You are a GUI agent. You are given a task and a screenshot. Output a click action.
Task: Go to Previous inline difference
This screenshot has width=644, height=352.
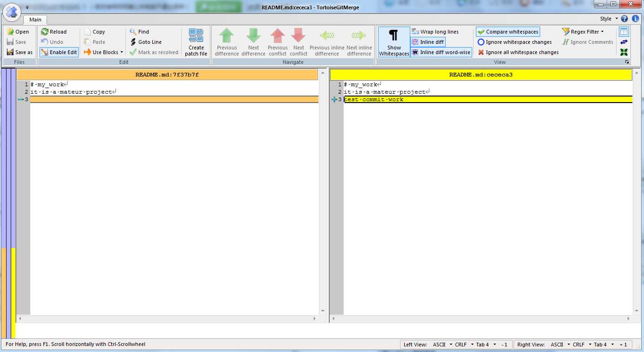tap(327, 42)
